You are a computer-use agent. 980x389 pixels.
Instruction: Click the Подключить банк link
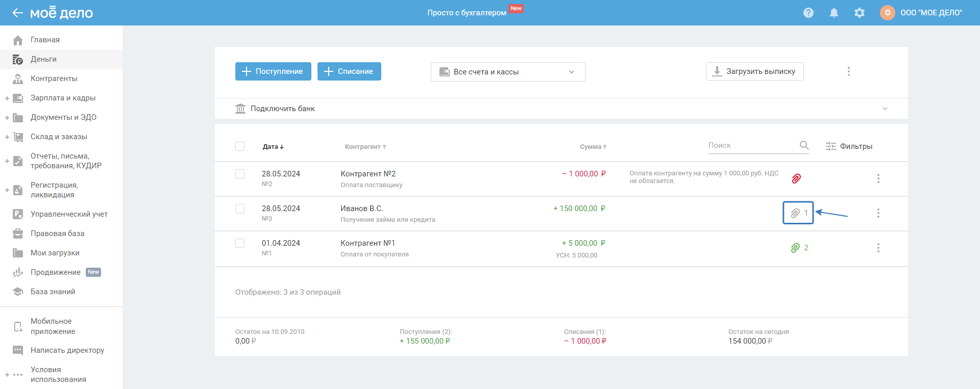coord(283,109)
